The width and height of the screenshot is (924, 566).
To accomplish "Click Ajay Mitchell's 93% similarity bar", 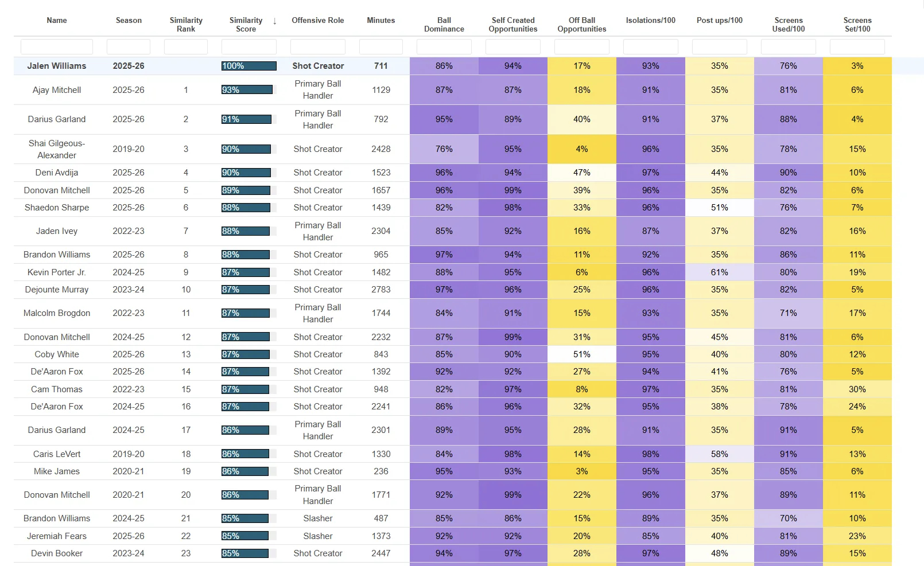I will coord(247,90).
